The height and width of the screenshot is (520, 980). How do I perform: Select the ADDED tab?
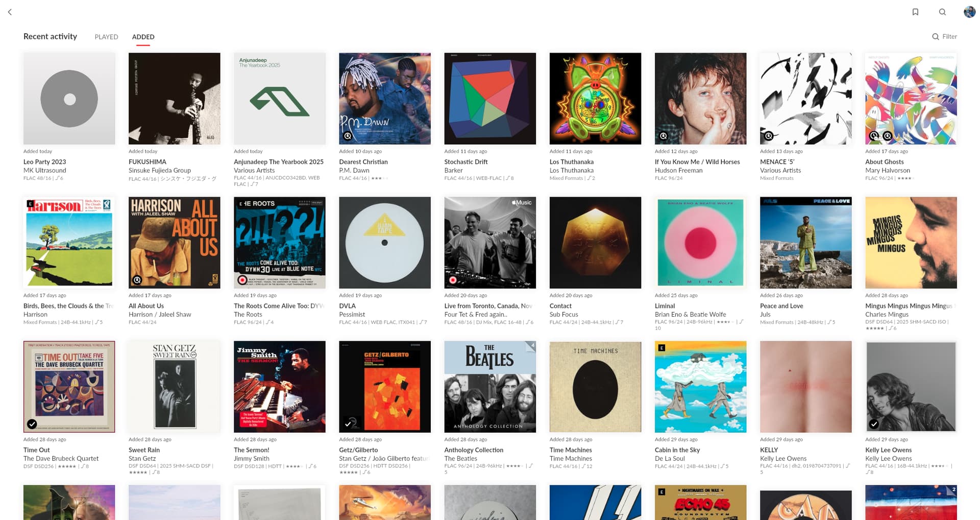click(x=143, y=37)
